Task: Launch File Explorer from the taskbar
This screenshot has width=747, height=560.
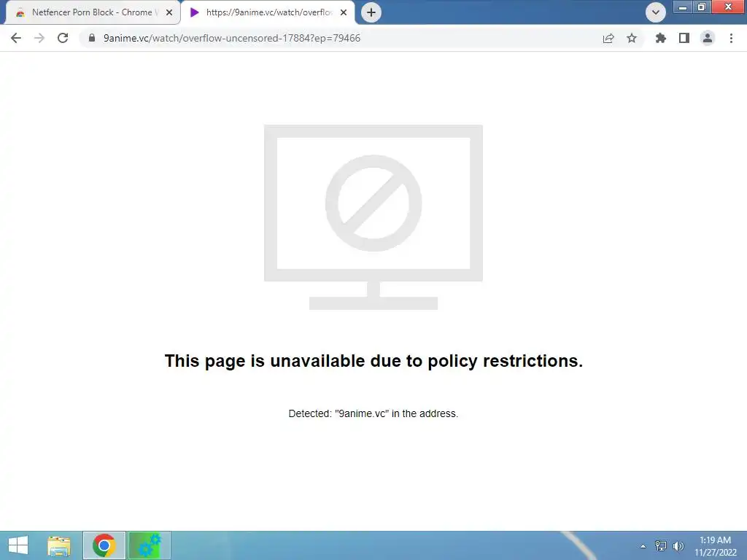Action: (59, 545)
